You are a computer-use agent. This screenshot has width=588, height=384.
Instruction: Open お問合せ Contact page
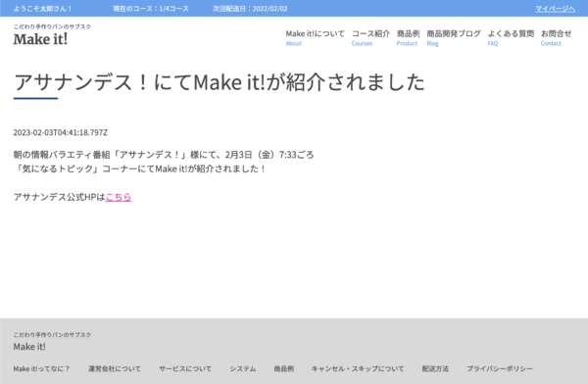[x=556, y=38]
